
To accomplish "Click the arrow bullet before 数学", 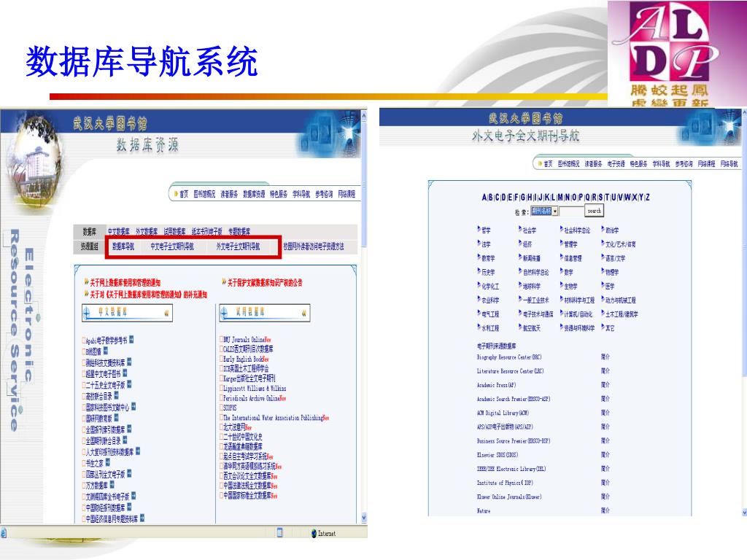I will (x=562, y=271).
